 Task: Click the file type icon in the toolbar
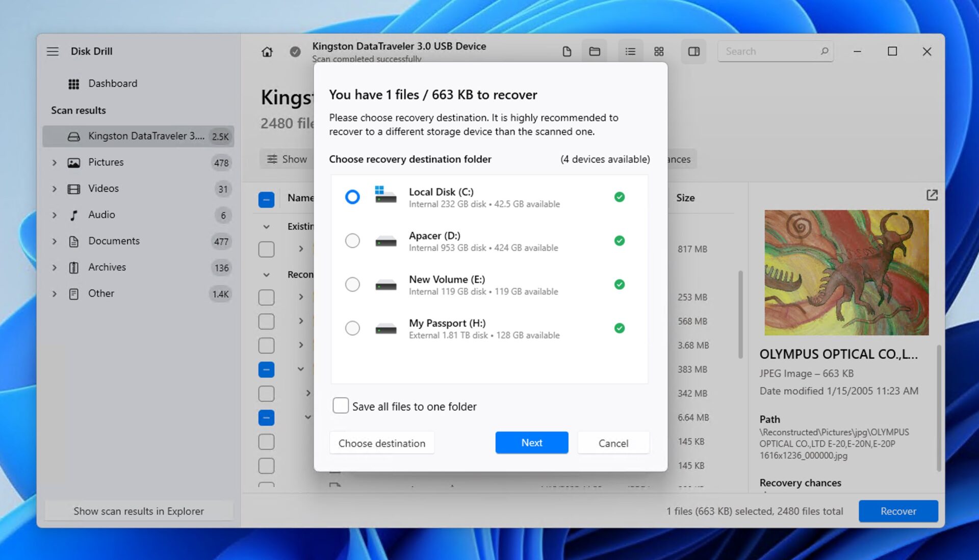click(x=567, y=51)
